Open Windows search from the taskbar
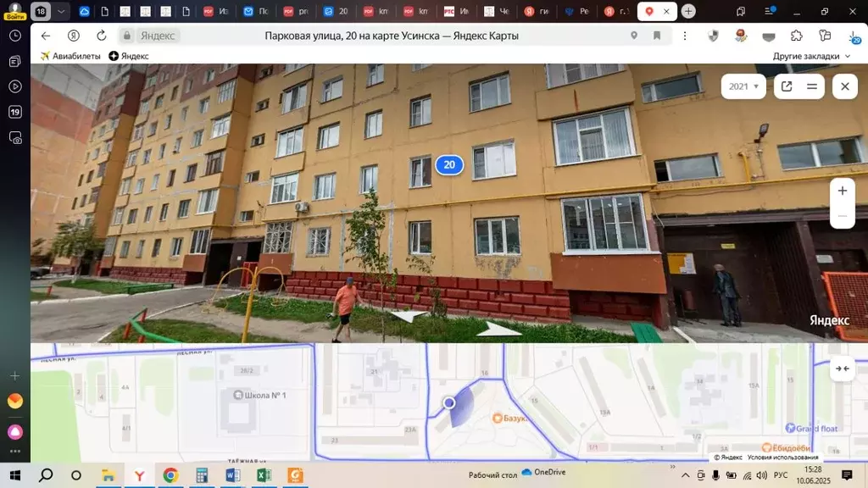868x488 pixels. 46,474
